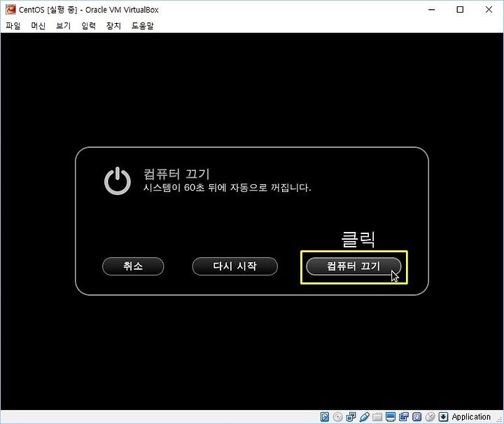The image size is (504, 424).
Task: Shut down using 컴퓨터 끄기 button
Action: pyautogui.click(x=353, y=266)
